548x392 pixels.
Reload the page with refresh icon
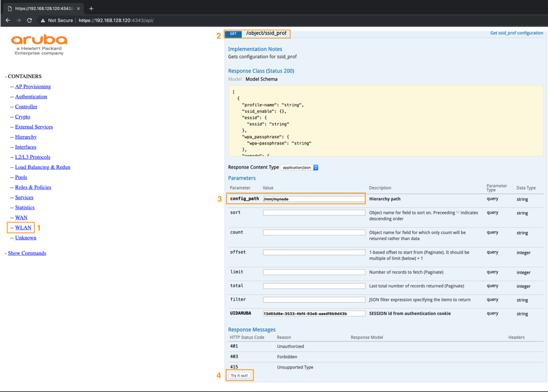[x=29, y=20]
